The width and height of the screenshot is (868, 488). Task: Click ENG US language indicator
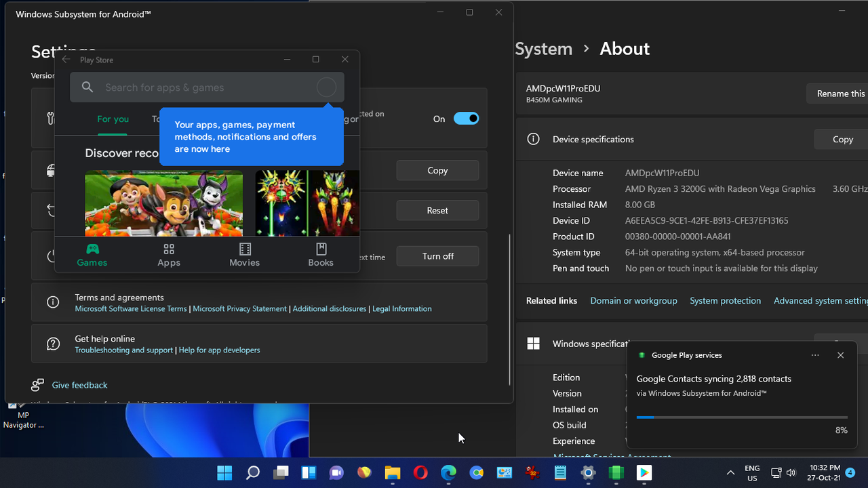(752, 473)
